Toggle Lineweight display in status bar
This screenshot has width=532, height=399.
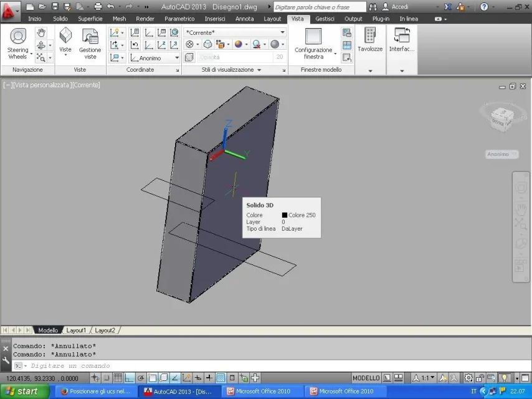pyautogui.click(x=209, y=378)
